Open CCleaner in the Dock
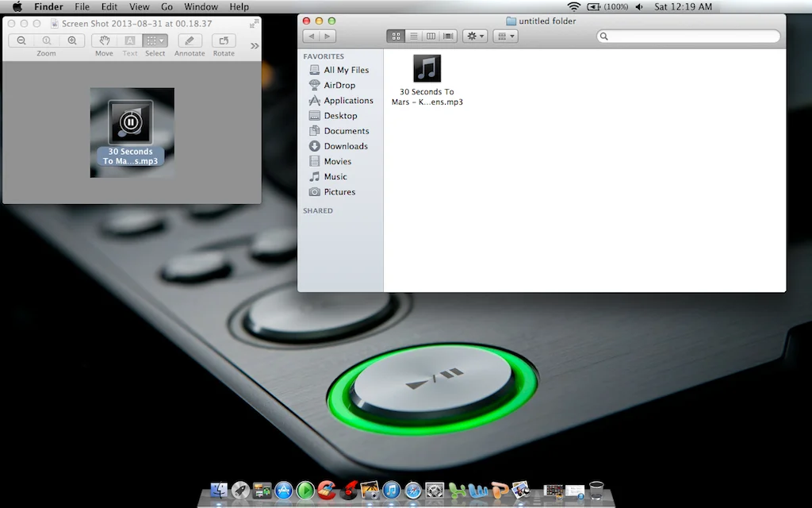 327,490
